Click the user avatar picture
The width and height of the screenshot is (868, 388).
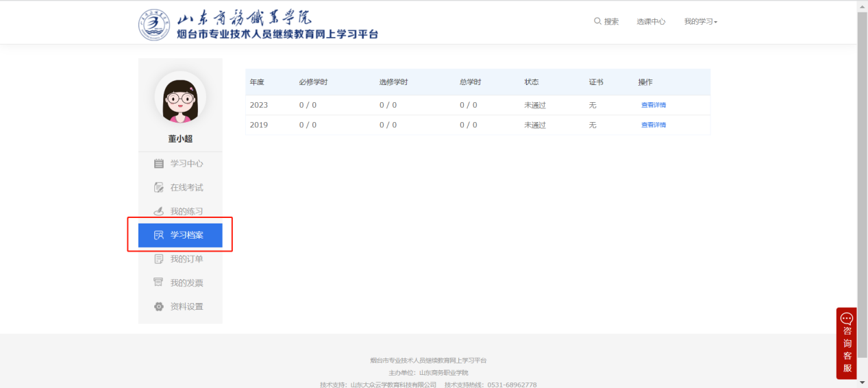[x=180, y=98]
